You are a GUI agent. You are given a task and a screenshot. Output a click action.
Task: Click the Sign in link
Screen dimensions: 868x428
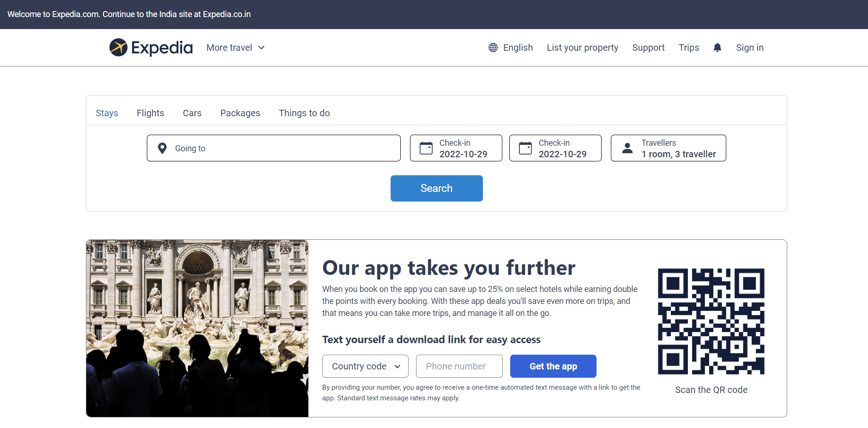749,48
